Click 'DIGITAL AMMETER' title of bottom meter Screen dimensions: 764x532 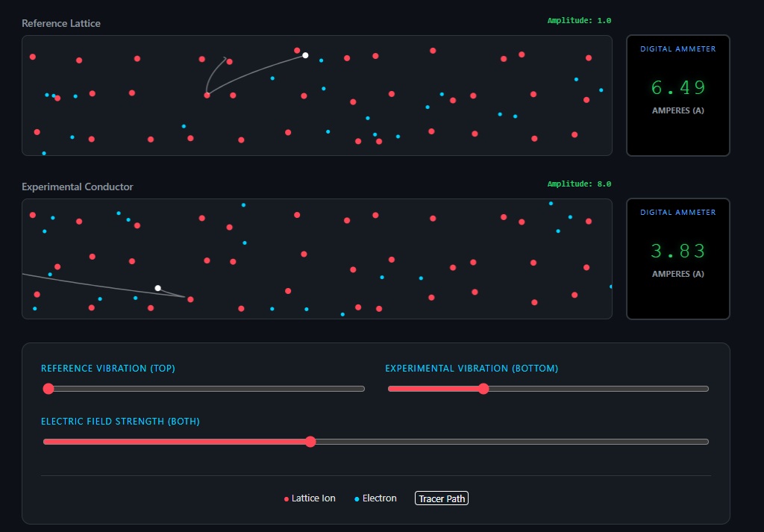(677, 212)
